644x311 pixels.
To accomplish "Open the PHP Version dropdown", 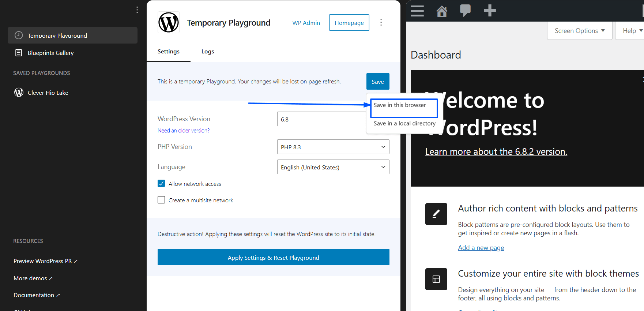I will click(333, 147).
